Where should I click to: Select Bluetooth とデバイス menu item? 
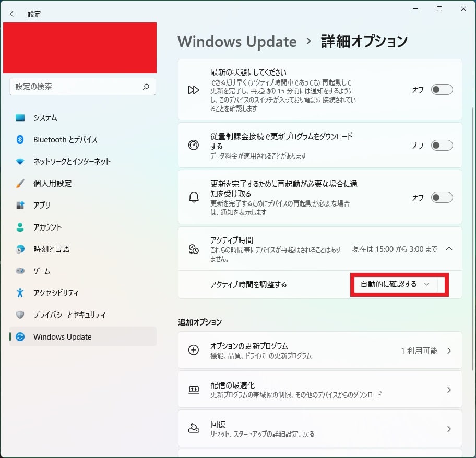point(83,139)
